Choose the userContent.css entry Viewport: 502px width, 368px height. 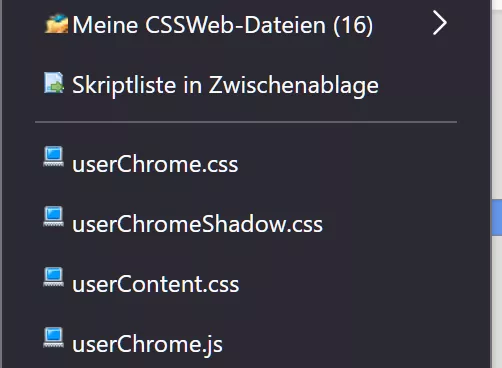click(246, 284)
